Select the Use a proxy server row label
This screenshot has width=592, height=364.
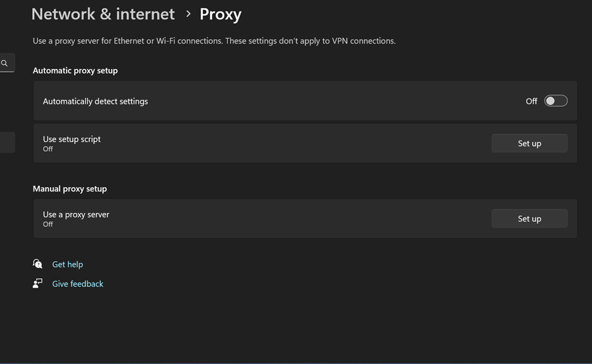(76, 215)
